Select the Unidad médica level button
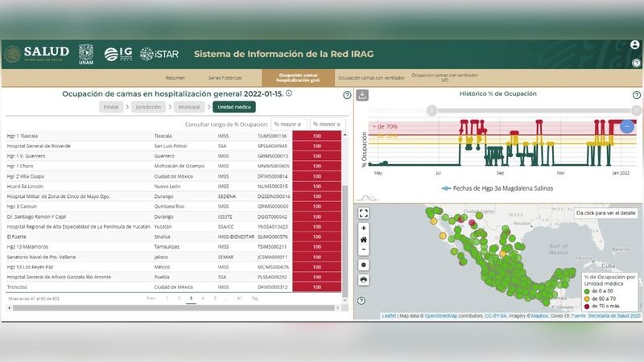Viewport: 644px width, 362px height. [x=234, y=107]
